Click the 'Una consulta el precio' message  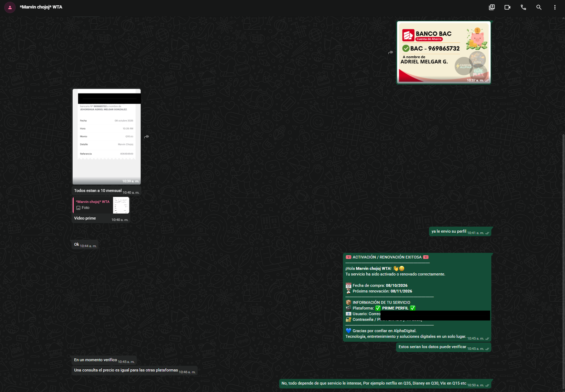click(126, 370)
